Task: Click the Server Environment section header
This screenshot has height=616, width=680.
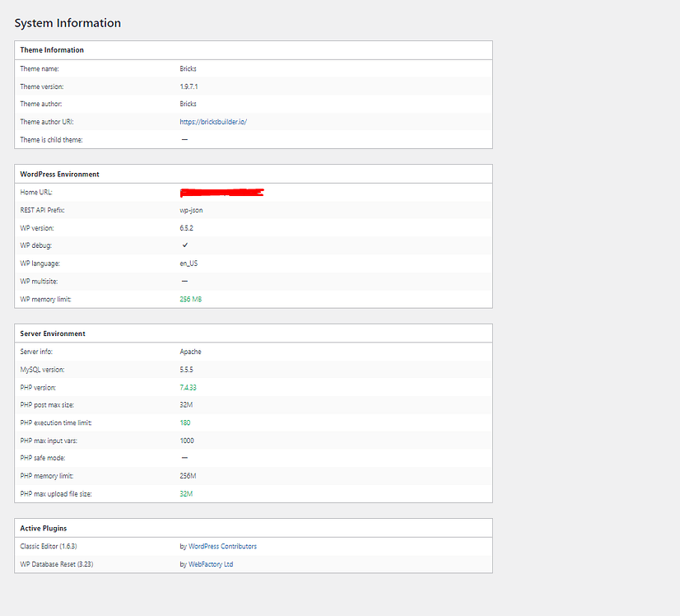Action: click(x=53, y=334)
